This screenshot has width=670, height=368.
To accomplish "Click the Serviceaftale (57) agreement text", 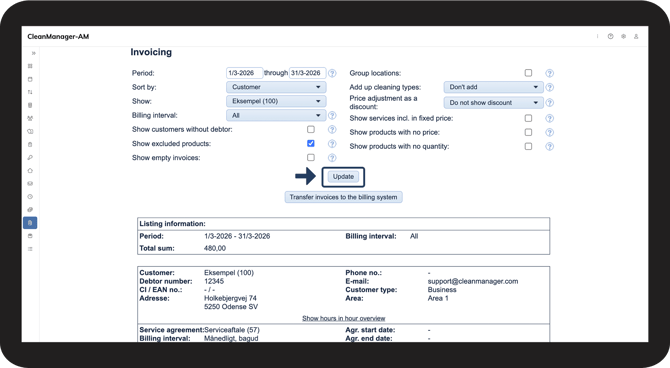I will [x=232, y=330].
